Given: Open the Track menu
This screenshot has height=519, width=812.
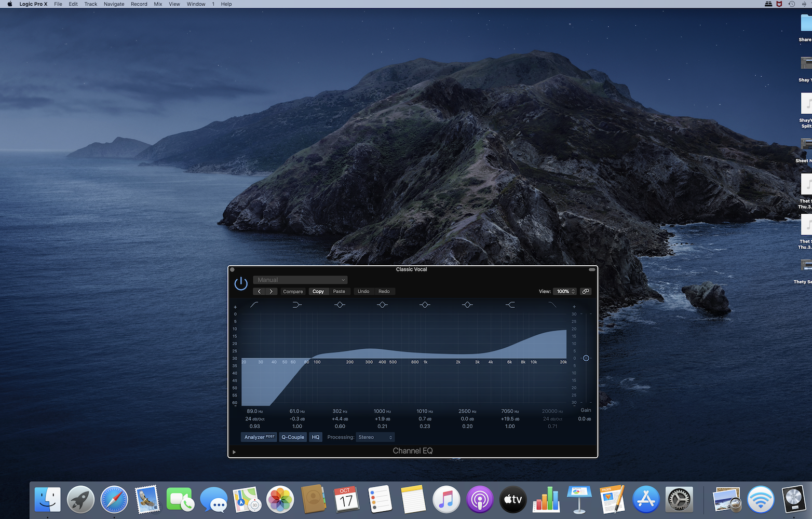Looking at the screenshot, I should click(x=91, y=4).
